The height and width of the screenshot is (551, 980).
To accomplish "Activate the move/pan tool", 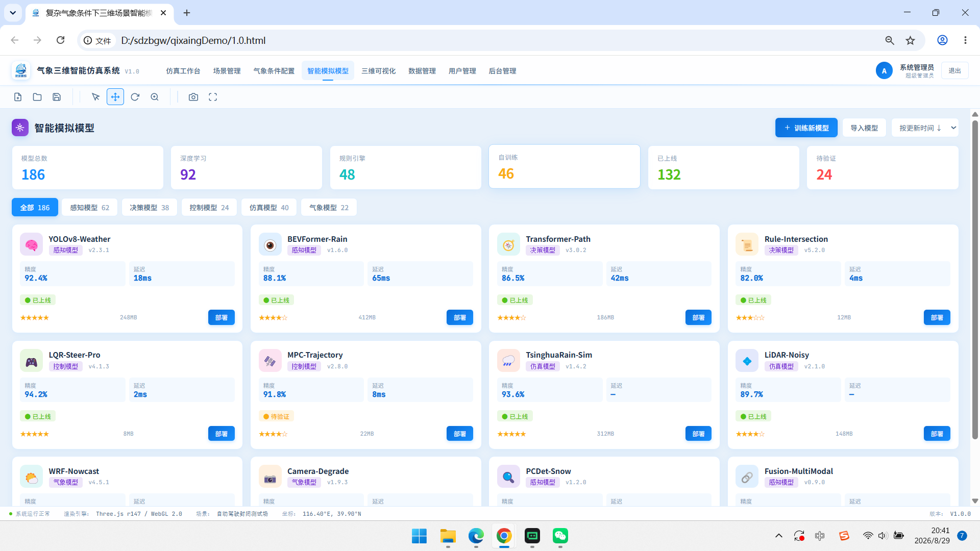I will [115, 97].
